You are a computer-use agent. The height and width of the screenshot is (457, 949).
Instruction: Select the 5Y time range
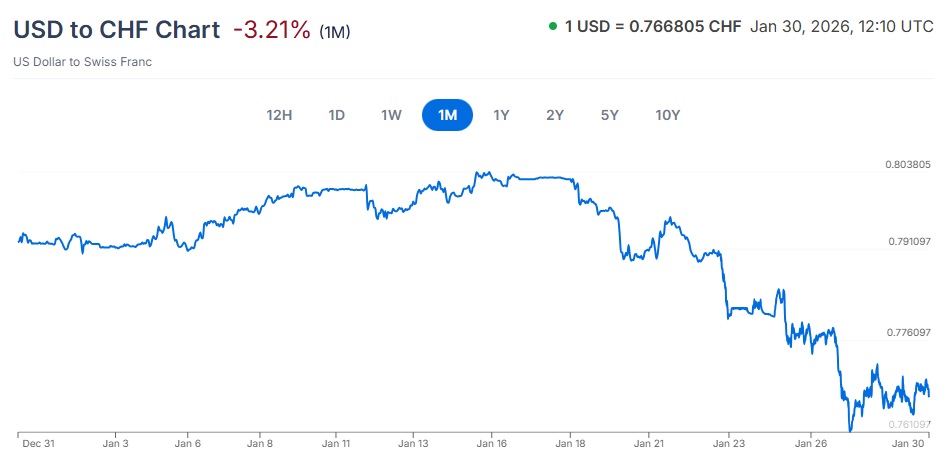pos(610,115)
